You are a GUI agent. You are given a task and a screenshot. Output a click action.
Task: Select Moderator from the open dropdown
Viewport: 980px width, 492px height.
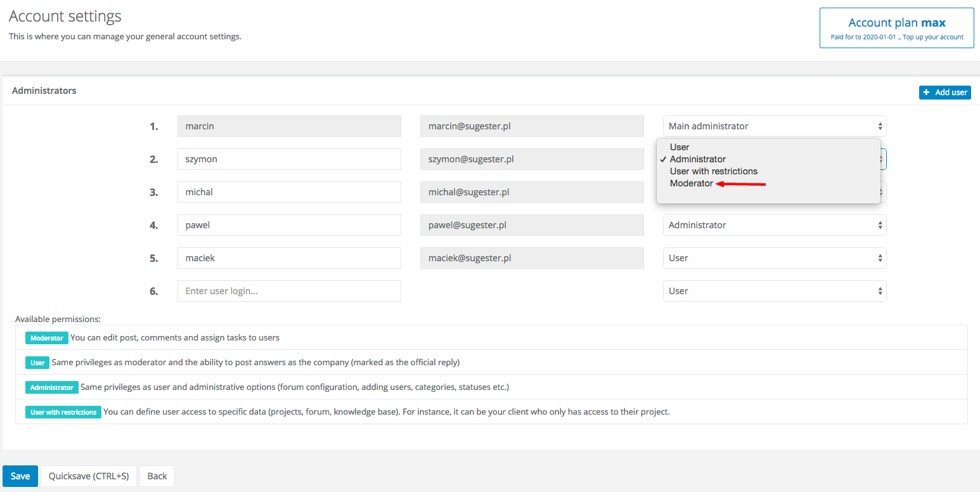(692, 183)
